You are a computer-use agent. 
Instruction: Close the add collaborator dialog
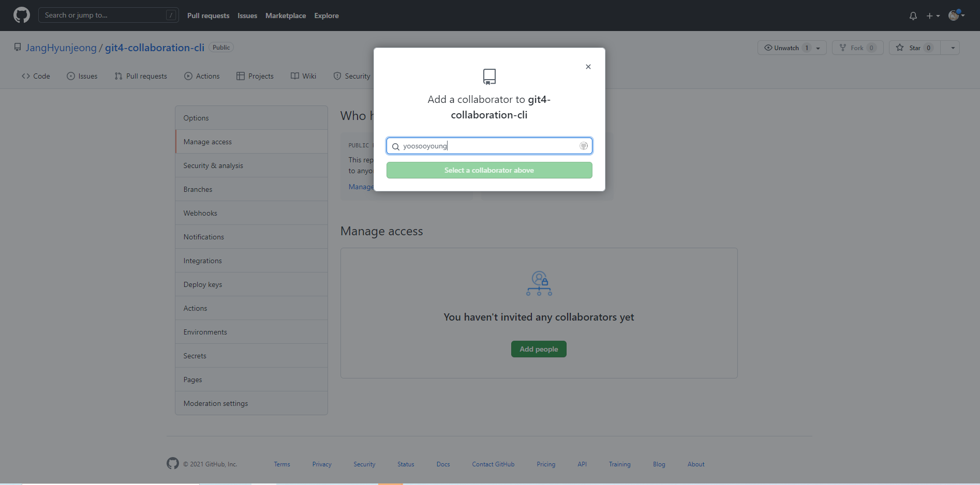588,67
